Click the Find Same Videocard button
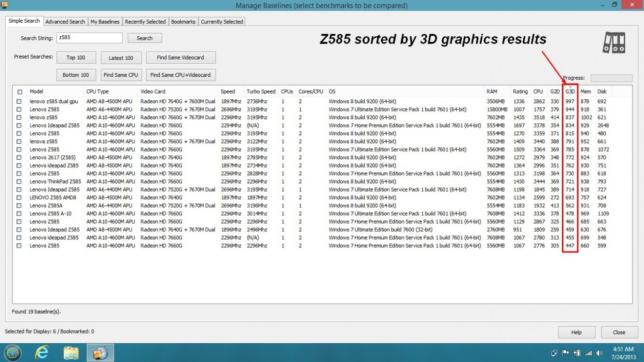 coord(181,57)
